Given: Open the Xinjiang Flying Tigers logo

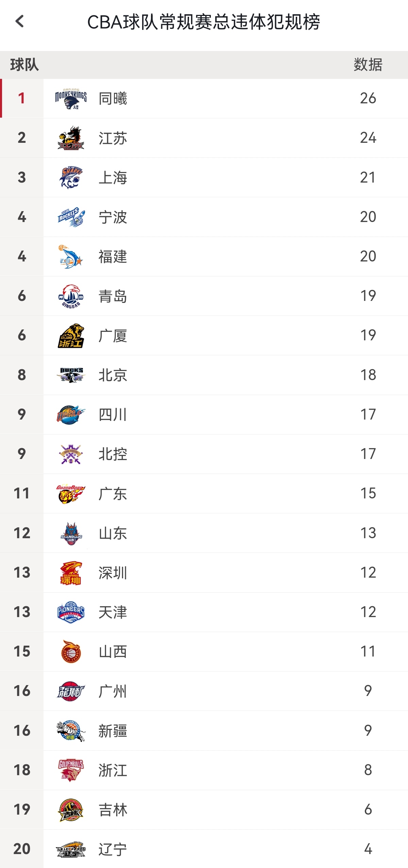Looking at the screenshot, I should [x=71, y=731].
